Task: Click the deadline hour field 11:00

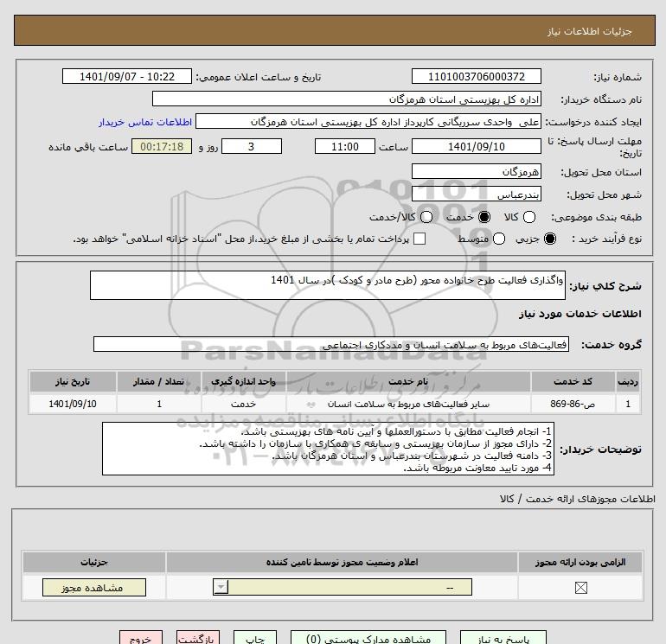Action: [345, 146]
